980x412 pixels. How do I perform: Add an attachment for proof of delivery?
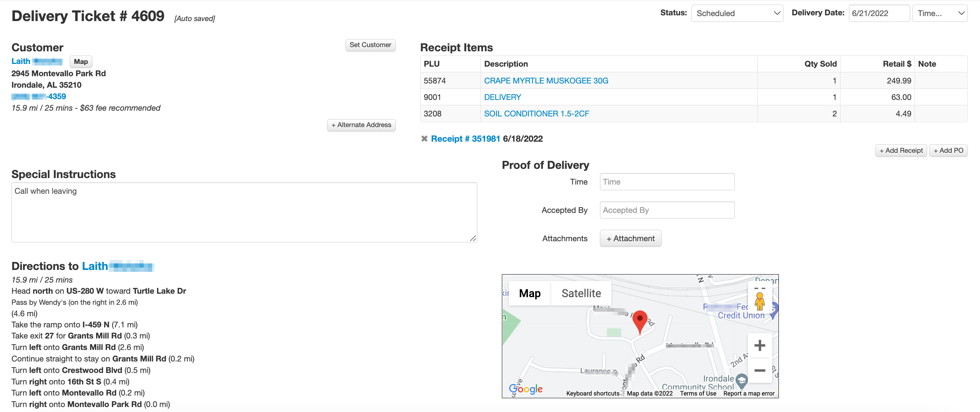pos(630,239)
